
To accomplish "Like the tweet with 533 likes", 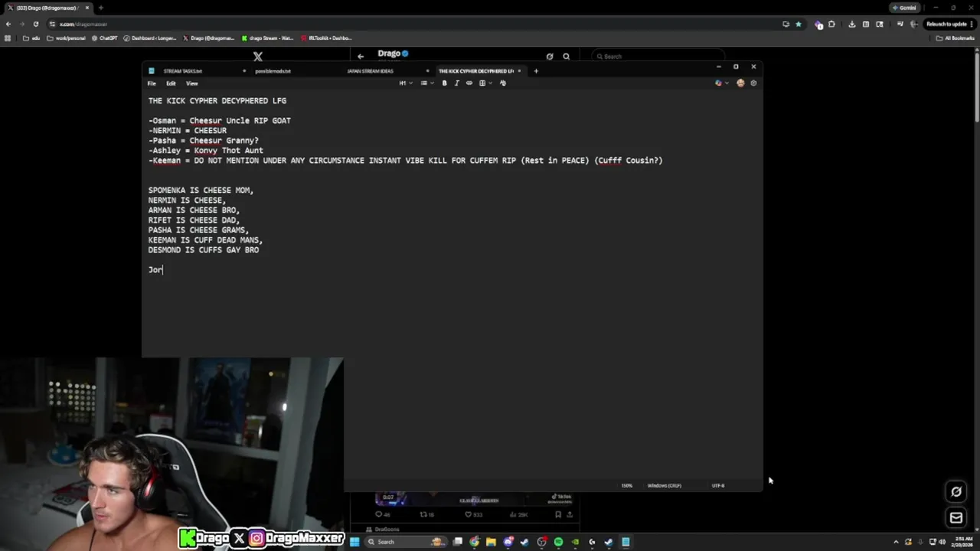I will tap(472, 515).
